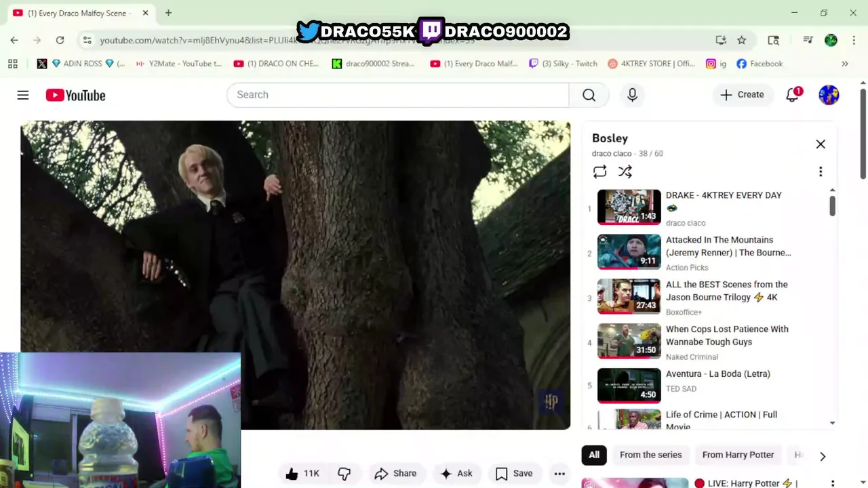This screenshot has height=488, width=868.
Task: Open more actions ellipsis under video
Action: tap(559, 474)
